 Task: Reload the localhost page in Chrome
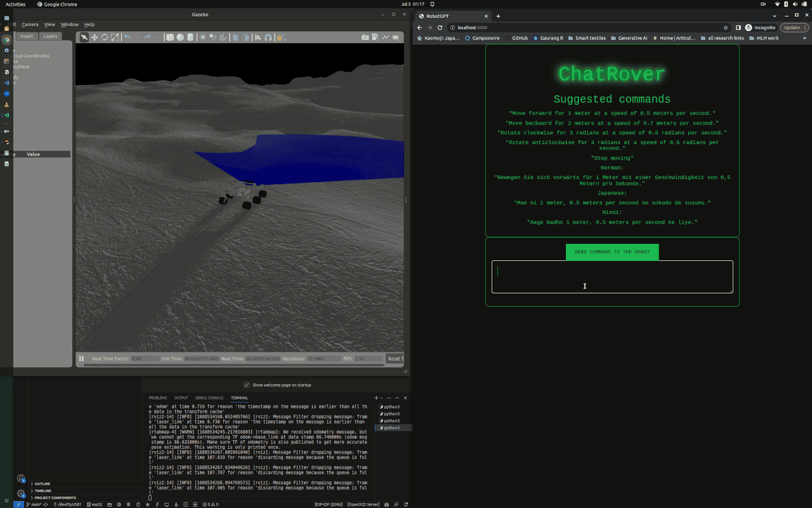[x=440, y=27]
